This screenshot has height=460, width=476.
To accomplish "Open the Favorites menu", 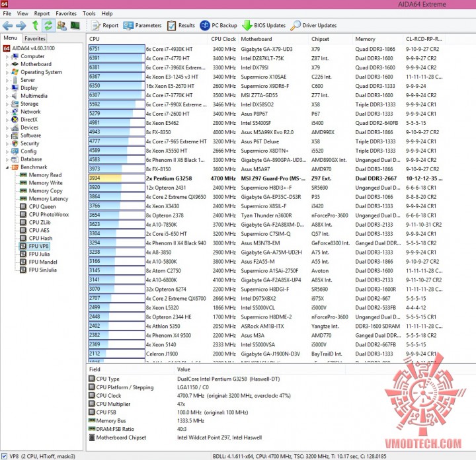I will tap(66, 14).
